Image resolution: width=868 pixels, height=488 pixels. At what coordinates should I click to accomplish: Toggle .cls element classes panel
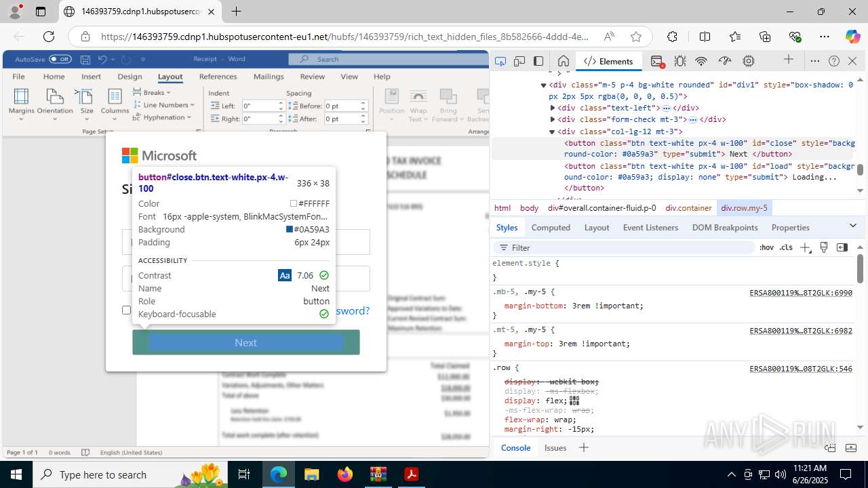[786, 248]
